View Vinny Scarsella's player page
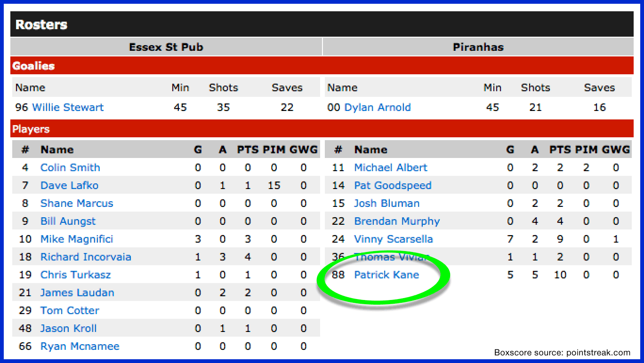This screenshot has height=363, width=644. 393,239
